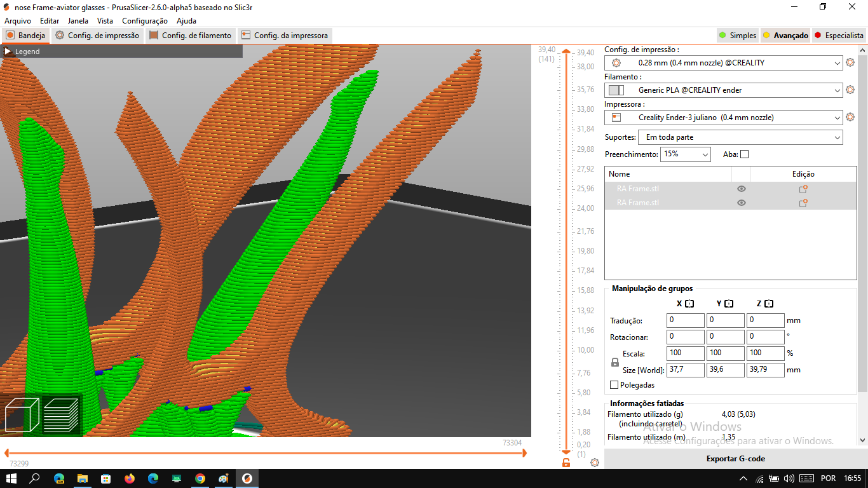Click the Rotacionar X input field
The width and height of the screenshot is (868, 488).
click(x=685, y=337)
